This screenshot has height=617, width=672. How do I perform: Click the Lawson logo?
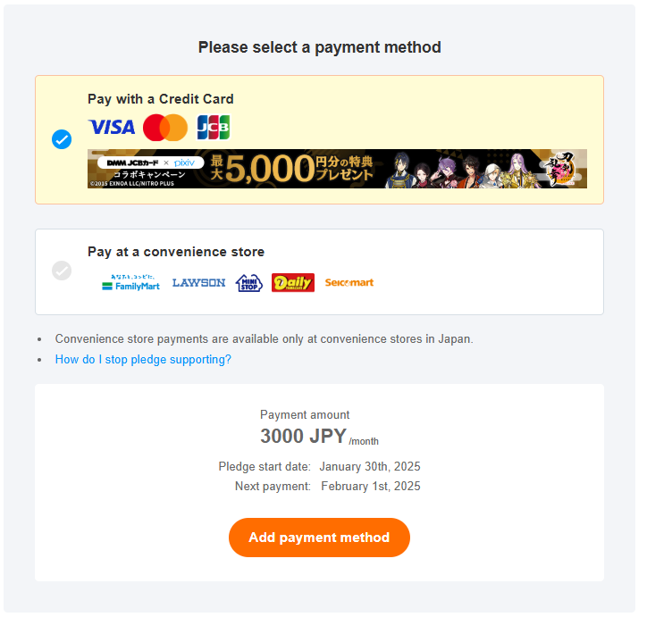pyautogui.click(x=198, y=283)
